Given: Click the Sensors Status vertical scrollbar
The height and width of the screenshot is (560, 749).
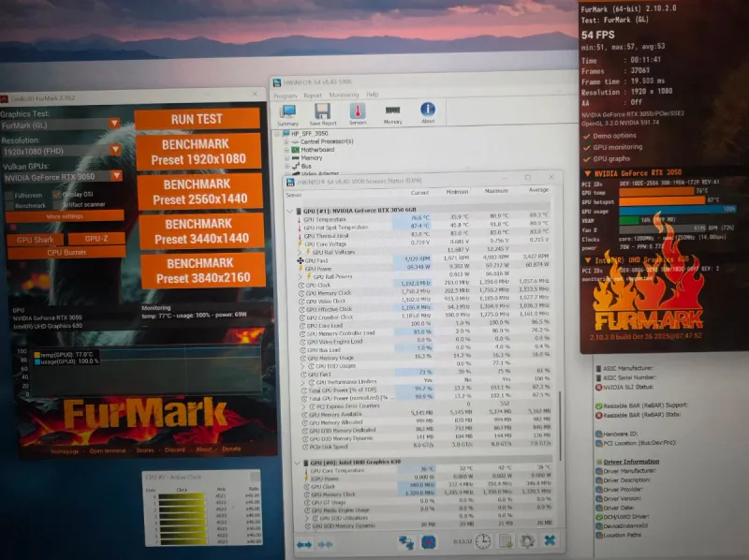Looking at the screenshot, I should 559,425.
